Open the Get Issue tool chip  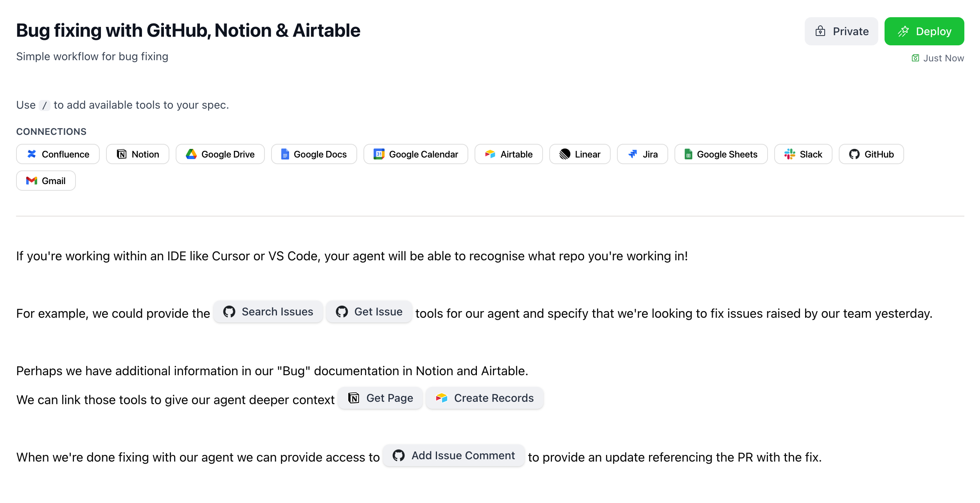[369, 312]
